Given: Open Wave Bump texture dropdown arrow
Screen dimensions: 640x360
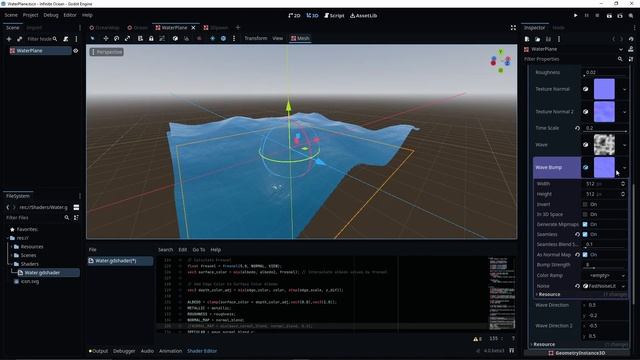Looking at the screenshot, I should point(624,167).
